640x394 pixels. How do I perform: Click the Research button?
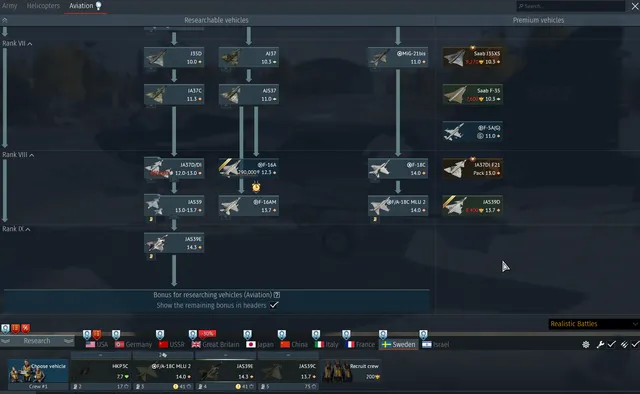click(37, 341)
